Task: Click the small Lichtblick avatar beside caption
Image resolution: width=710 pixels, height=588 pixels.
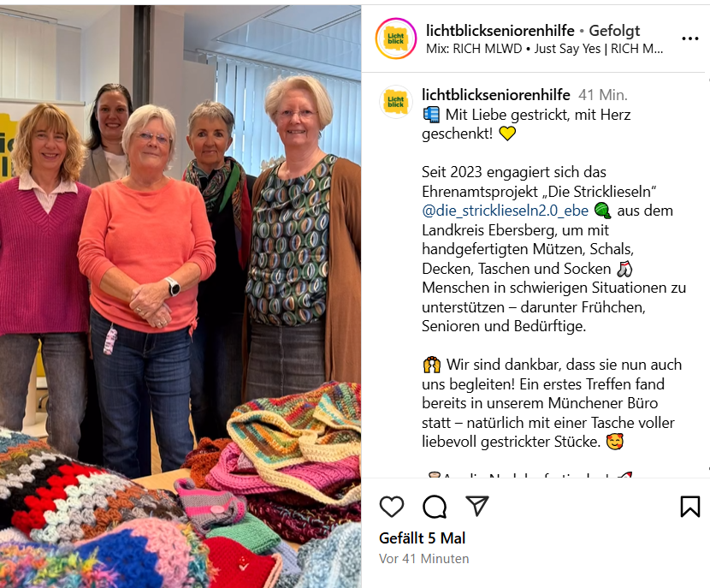Action: (x=396, y=102)
